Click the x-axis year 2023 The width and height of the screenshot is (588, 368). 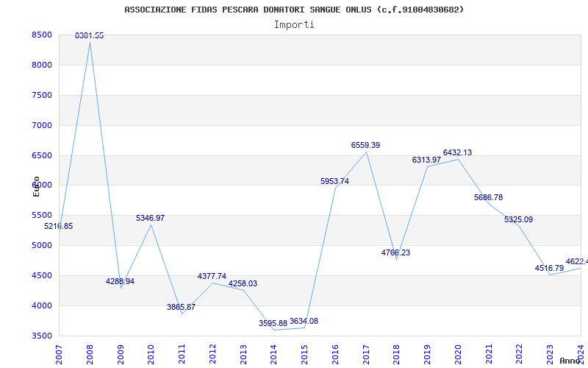coord(550,355)
